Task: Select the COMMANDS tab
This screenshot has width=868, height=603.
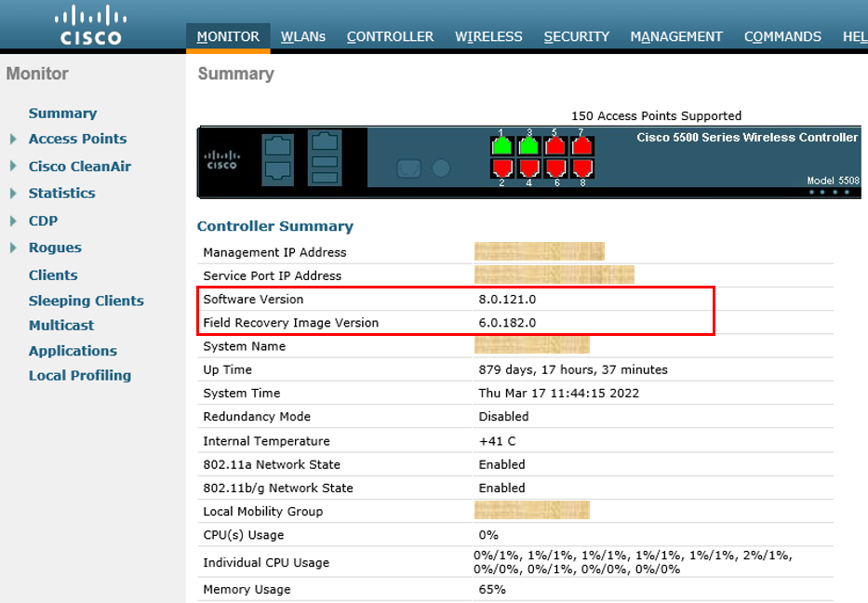Action: 782,36
